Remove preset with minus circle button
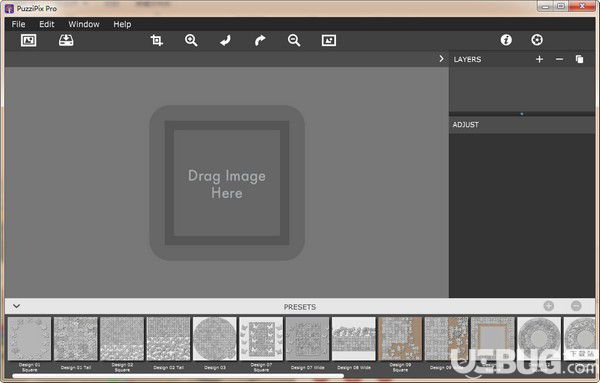 point(576,306)
